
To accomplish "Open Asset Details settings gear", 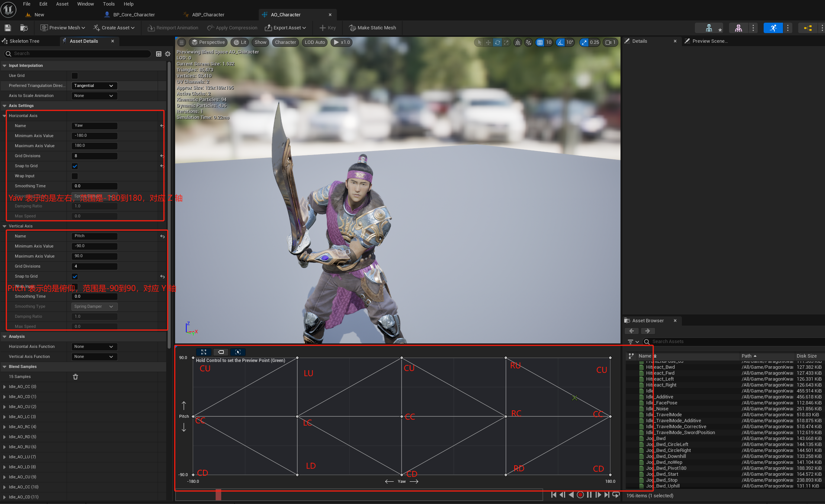I will [x=168, y=54].
